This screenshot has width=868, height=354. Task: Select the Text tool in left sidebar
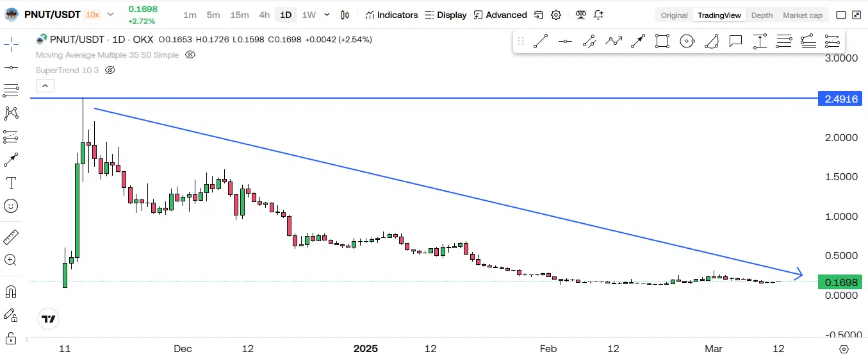(11, 183)
